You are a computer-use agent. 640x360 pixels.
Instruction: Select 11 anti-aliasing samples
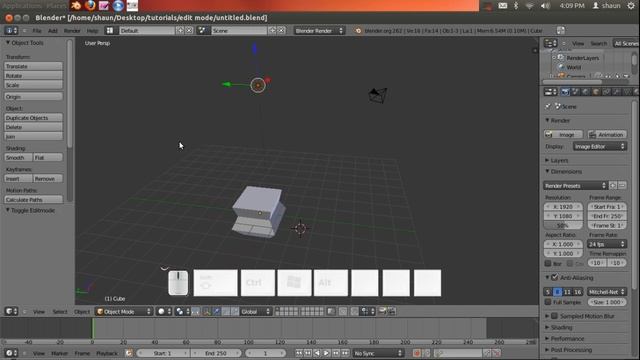(567, 292)
